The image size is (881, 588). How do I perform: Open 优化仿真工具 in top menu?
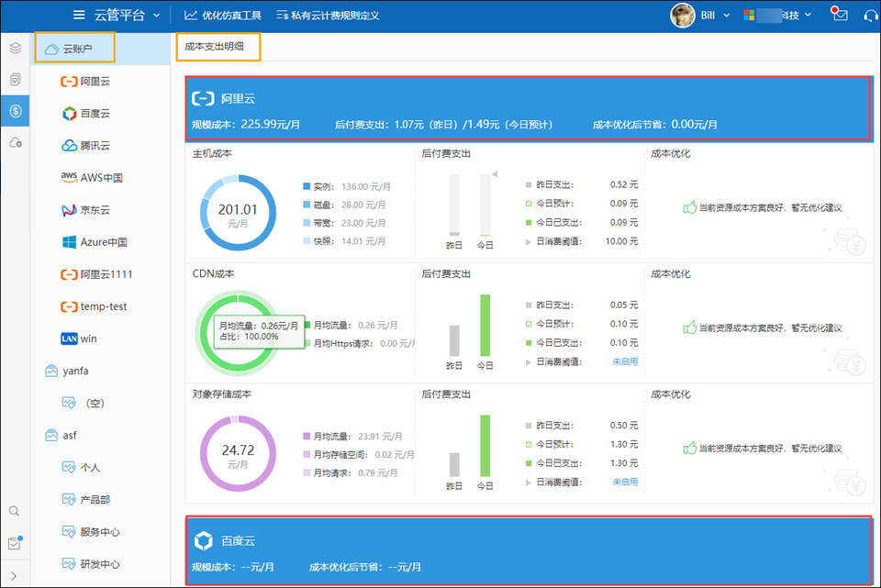(x=222, y=16)
